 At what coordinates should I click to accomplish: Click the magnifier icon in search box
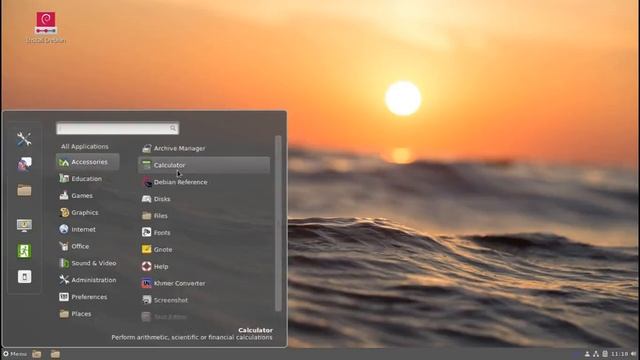point(173,128)
